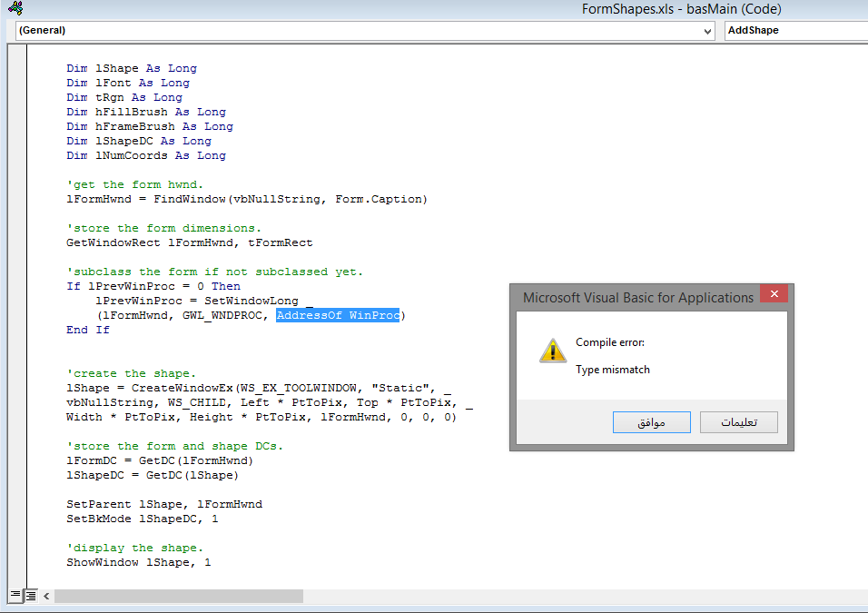
Task: Click the 'Dim lNumCoords As Long' line
Action: click(x=146, y=155)
